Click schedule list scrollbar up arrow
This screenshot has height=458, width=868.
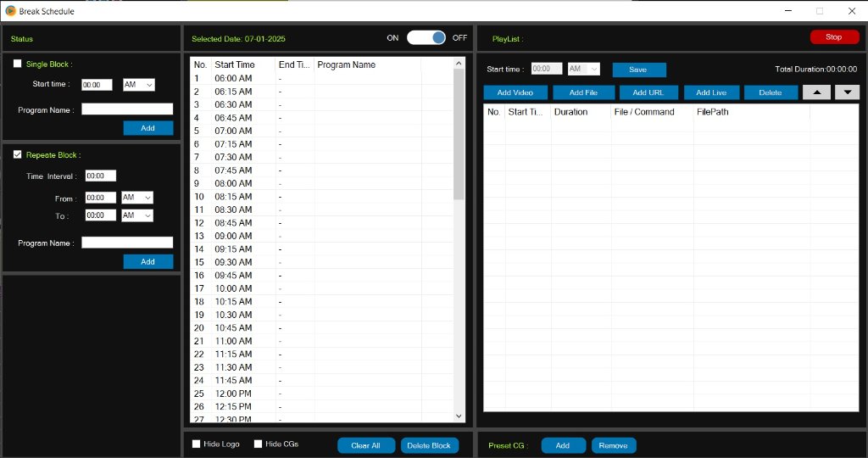click(459, 64)
